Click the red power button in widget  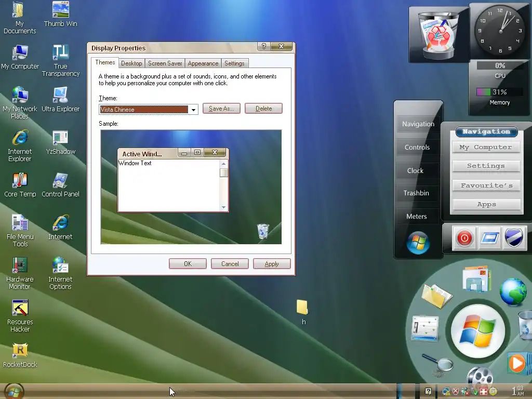tap(464, 238)
